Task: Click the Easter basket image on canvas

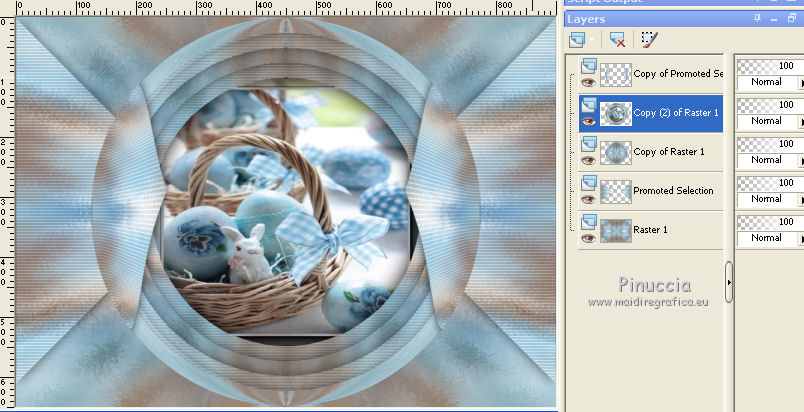Action: pos(286,210)
